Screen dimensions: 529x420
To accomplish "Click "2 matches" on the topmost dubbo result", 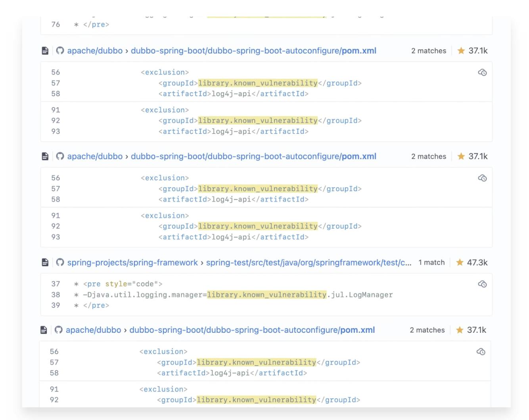I will click(x=428, y=51).
